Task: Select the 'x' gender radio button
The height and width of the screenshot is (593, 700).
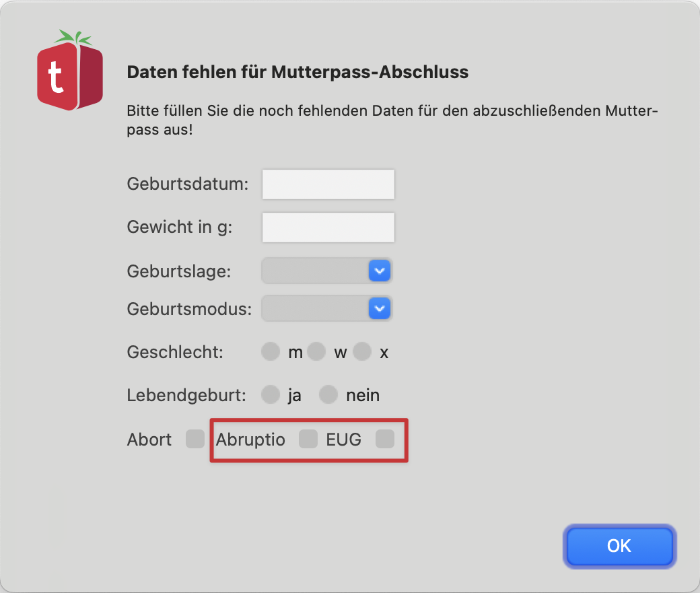Action: coord(361,351)
